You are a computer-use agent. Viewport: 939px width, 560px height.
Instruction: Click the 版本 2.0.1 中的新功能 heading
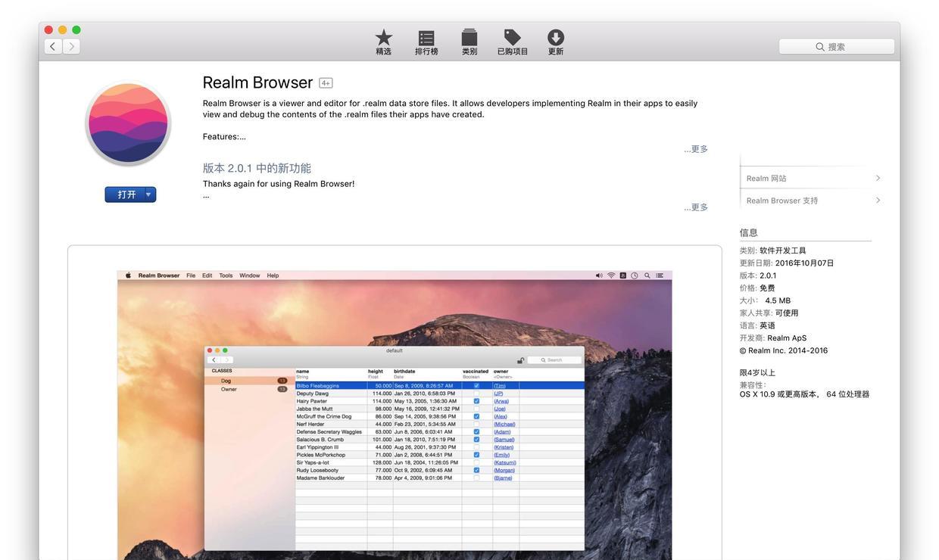click(x=257, y=168)
